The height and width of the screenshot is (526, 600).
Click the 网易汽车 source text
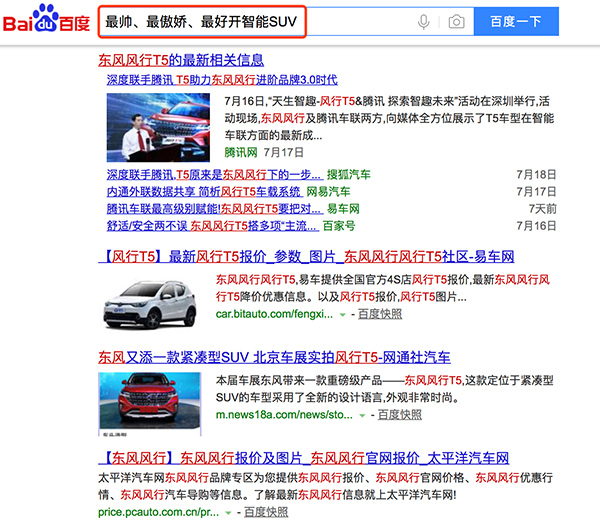pos(328,191)
